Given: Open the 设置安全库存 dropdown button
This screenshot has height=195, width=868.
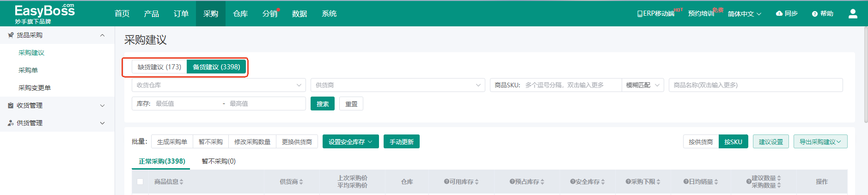Looking at the screenshot, I should (350, 142).
